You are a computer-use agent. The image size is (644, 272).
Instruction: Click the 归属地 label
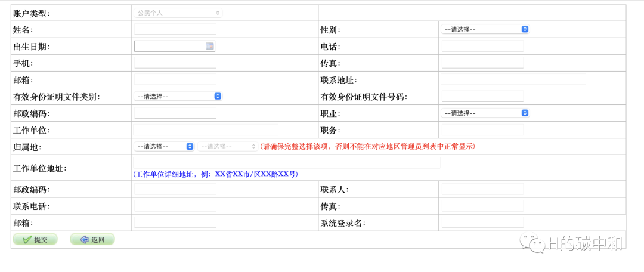27,147
